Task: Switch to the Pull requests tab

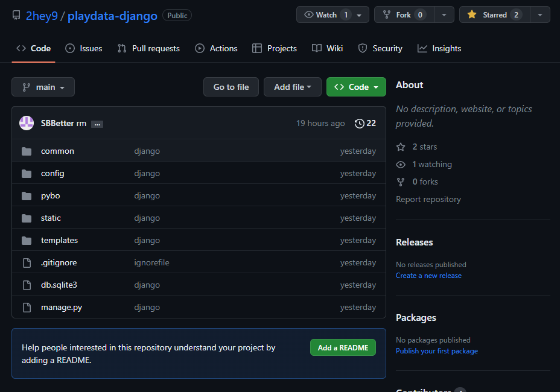Action: [x=148, y=48]
